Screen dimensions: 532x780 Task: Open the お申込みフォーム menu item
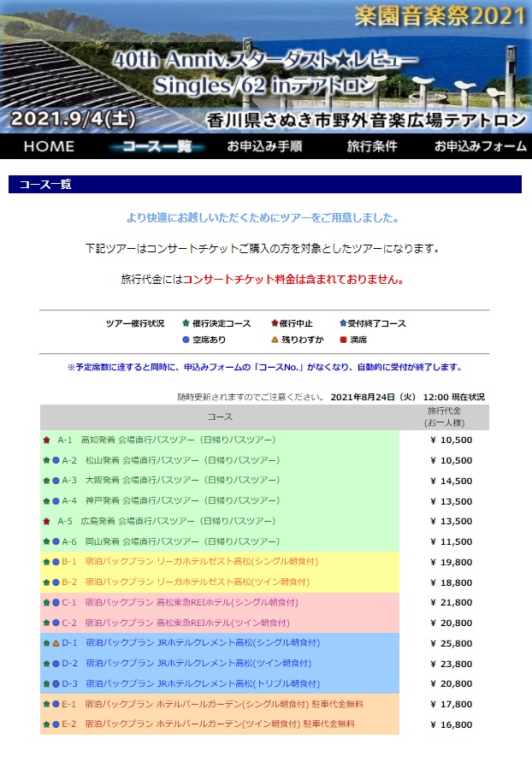coord(480,146)
